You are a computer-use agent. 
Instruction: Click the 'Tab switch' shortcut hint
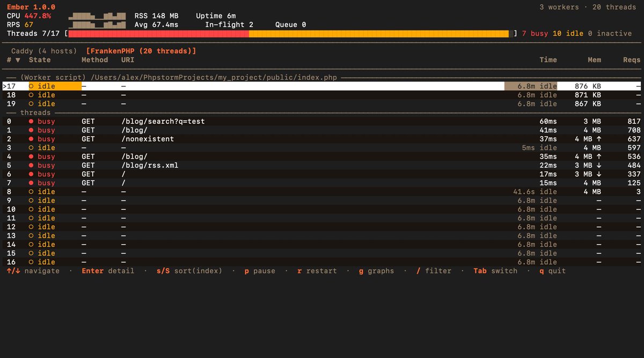click(x=495, y=271)
